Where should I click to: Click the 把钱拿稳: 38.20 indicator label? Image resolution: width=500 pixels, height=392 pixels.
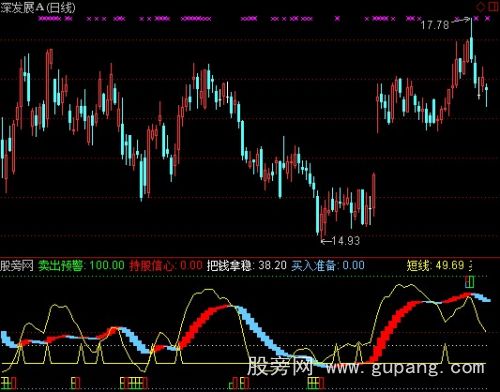click(246, 266)
